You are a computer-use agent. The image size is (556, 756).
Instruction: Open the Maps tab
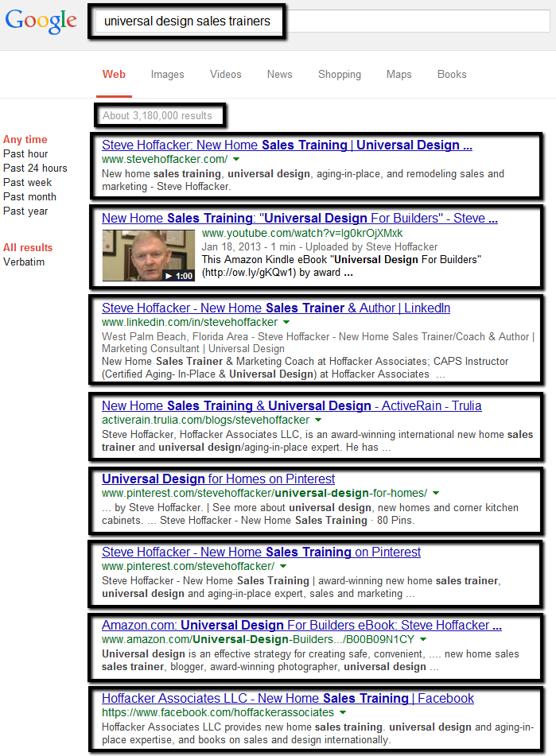pos(399,74)
